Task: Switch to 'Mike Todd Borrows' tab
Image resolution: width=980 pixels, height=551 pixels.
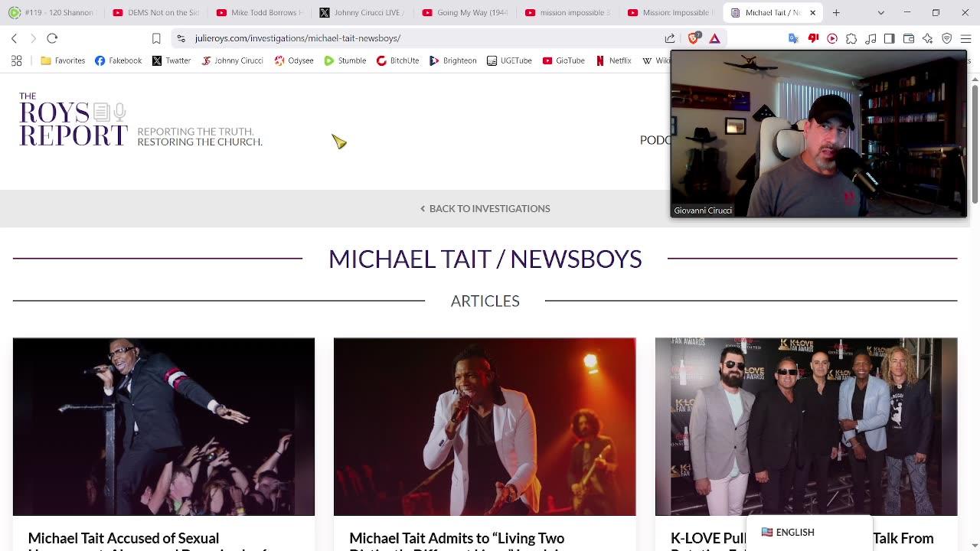Action: [259, 12]
